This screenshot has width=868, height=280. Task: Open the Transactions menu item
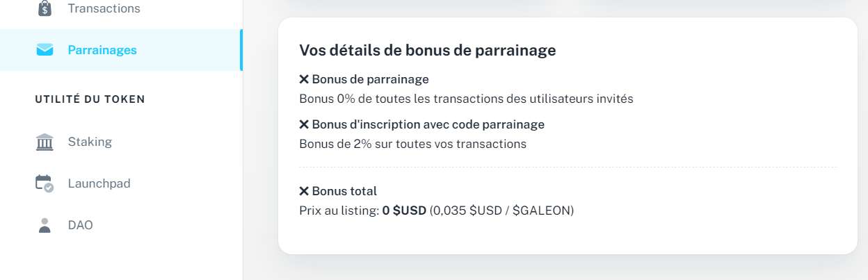pyautogui.click(x=104, y=9)
